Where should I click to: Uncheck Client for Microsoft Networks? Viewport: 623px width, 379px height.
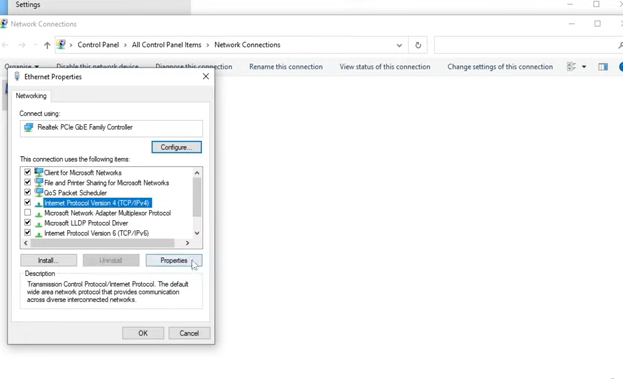pos(27,172)
